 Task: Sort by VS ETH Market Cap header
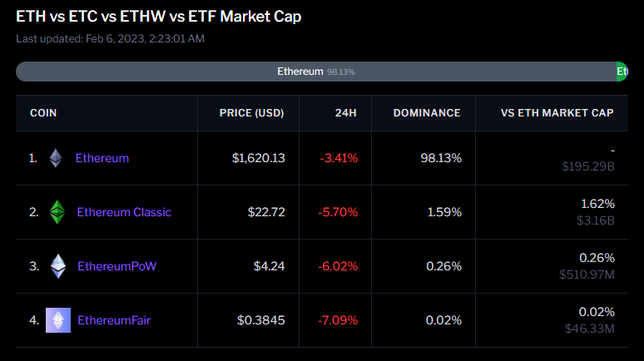[557, 113]
